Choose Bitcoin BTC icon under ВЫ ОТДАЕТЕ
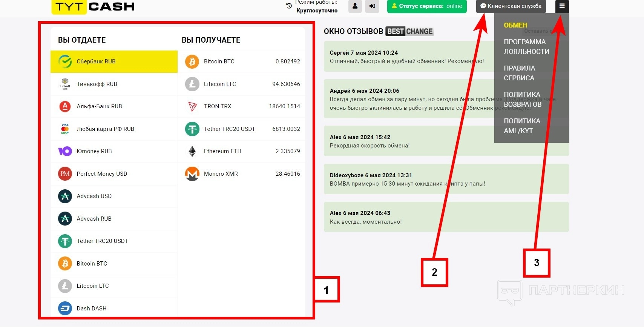The width and height of the screenshot is (644, 327). (65, 263)
